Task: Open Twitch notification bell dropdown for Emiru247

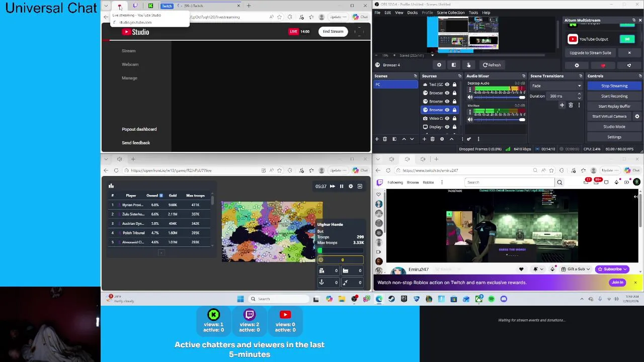Action: point(538,269)
